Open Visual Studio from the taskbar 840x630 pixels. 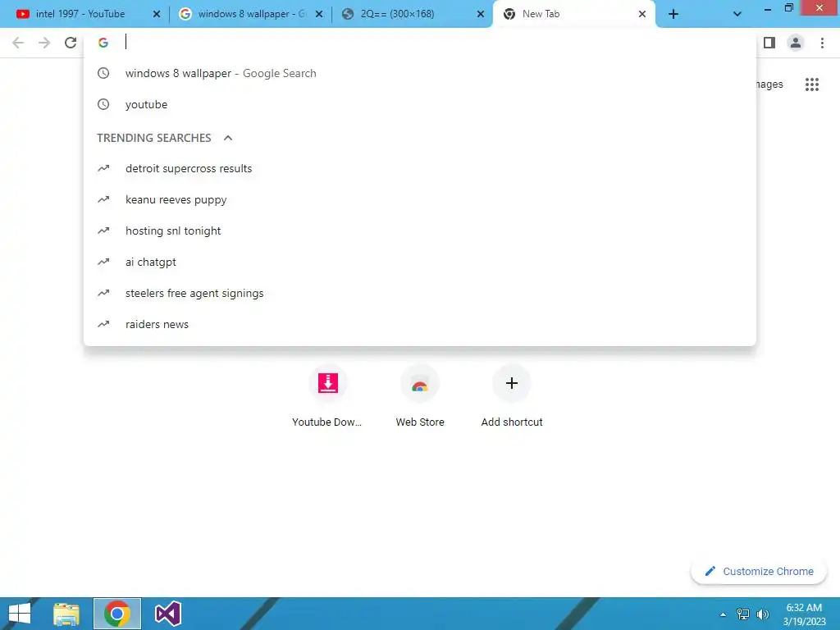tap(167, 614)
